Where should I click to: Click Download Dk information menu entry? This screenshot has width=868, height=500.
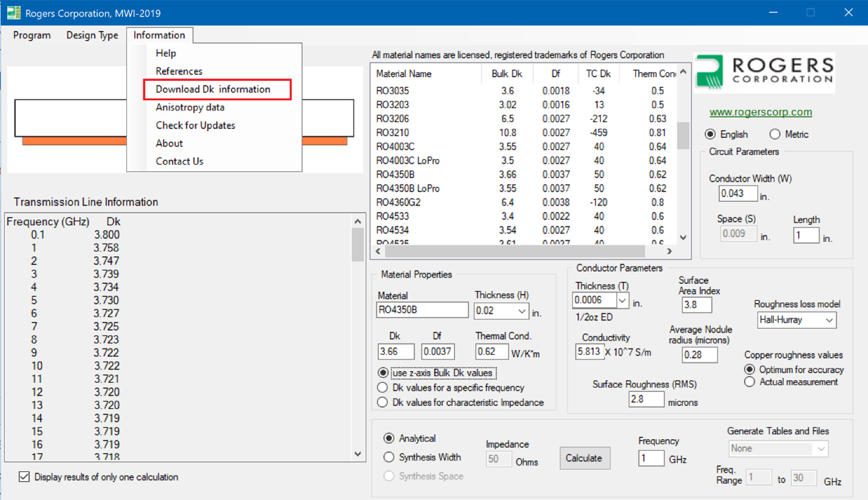[212, 89]
